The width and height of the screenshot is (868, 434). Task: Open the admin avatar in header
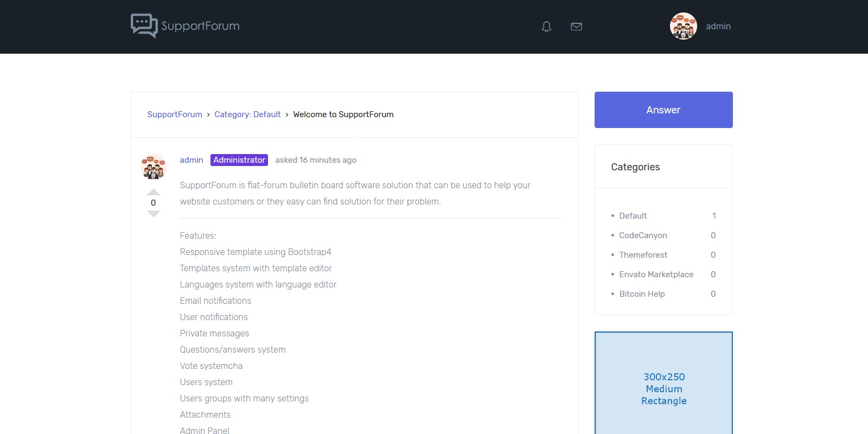pyautogui.click(x=683, y=26)
